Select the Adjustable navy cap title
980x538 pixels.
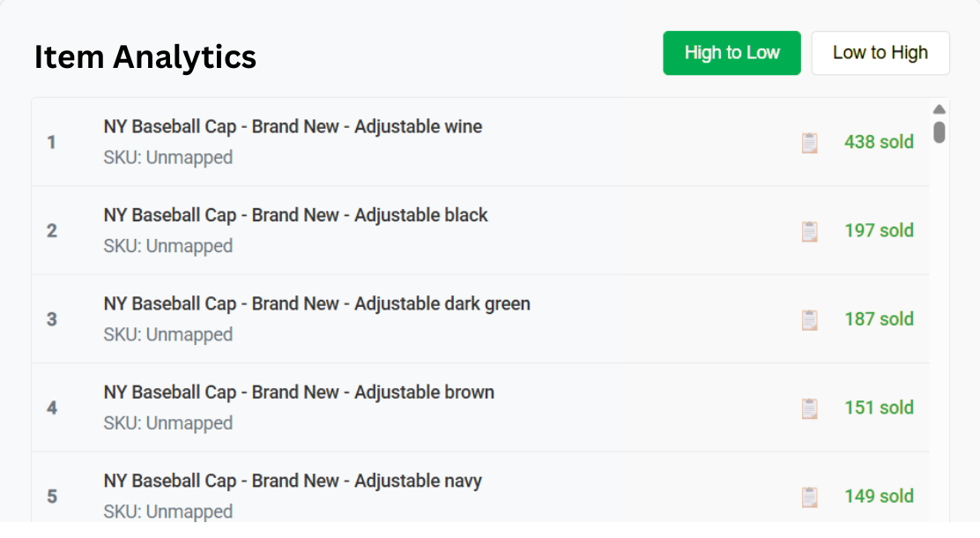click(293, 481)
